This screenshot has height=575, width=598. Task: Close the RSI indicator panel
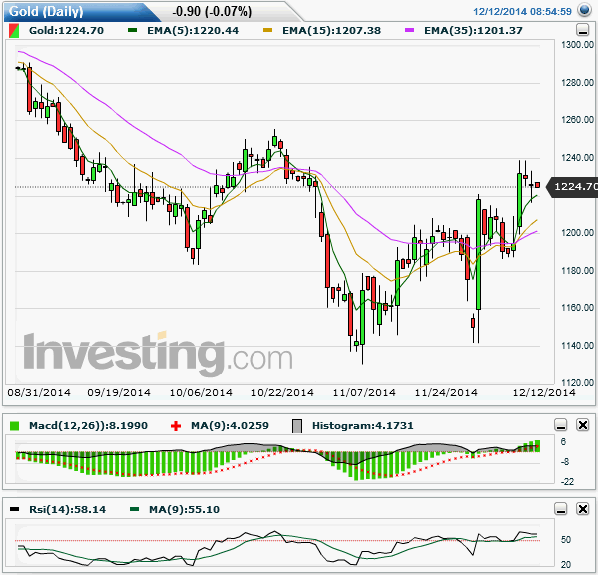[582, 509]
